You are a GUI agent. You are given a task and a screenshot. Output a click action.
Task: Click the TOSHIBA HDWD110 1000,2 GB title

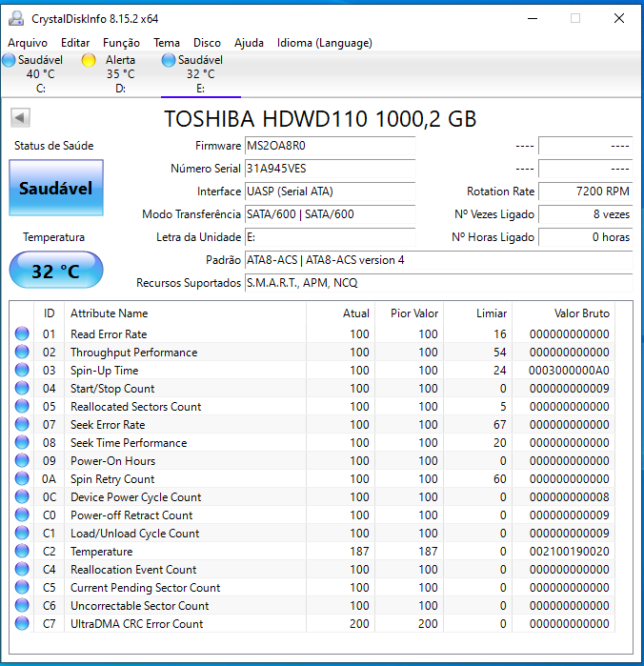point(320,118)
